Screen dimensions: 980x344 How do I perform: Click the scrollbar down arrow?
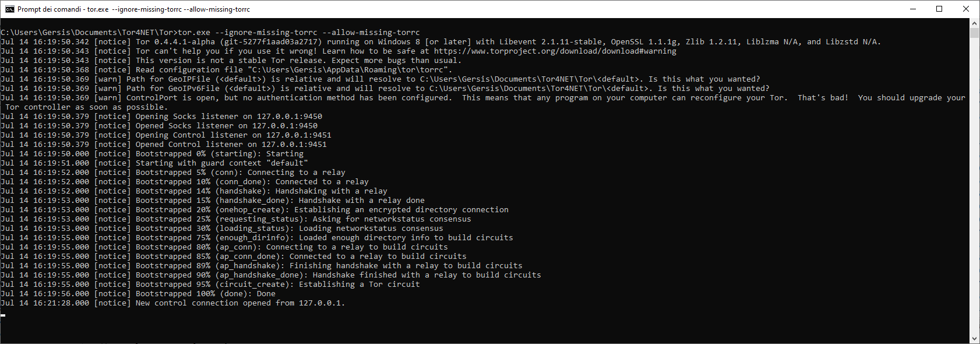[x=974, y=338]
